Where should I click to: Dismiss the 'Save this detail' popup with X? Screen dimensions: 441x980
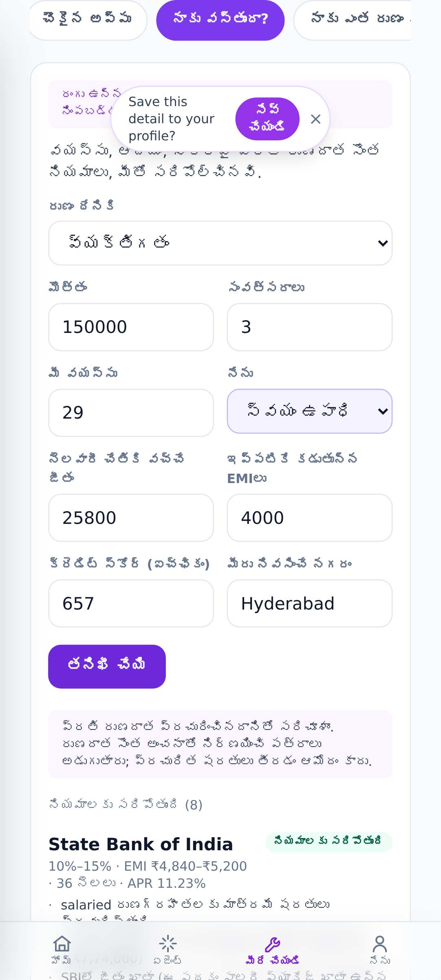click(x=315, y=119)
